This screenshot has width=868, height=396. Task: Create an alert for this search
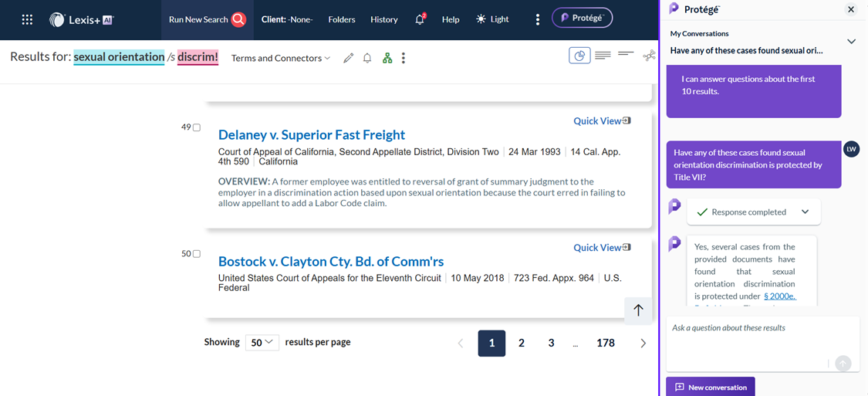[367, 58]
